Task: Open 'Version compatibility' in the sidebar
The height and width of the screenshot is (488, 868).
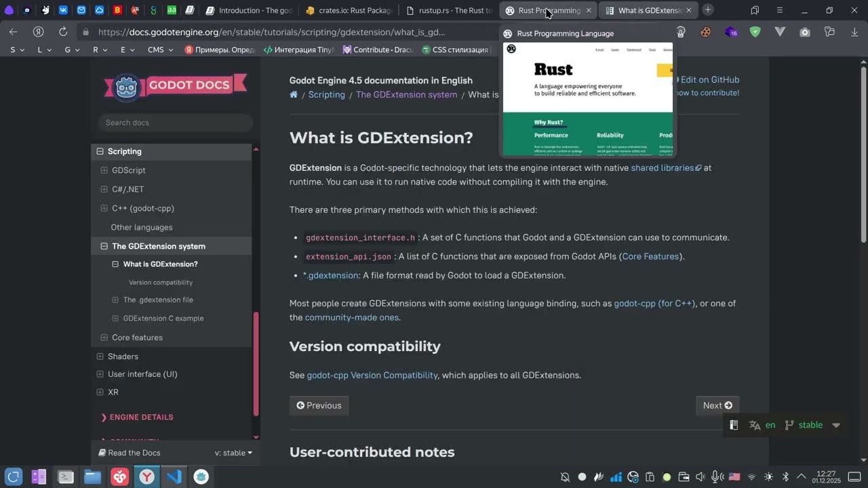Action: pyautogui.click(x=161, y=283)
